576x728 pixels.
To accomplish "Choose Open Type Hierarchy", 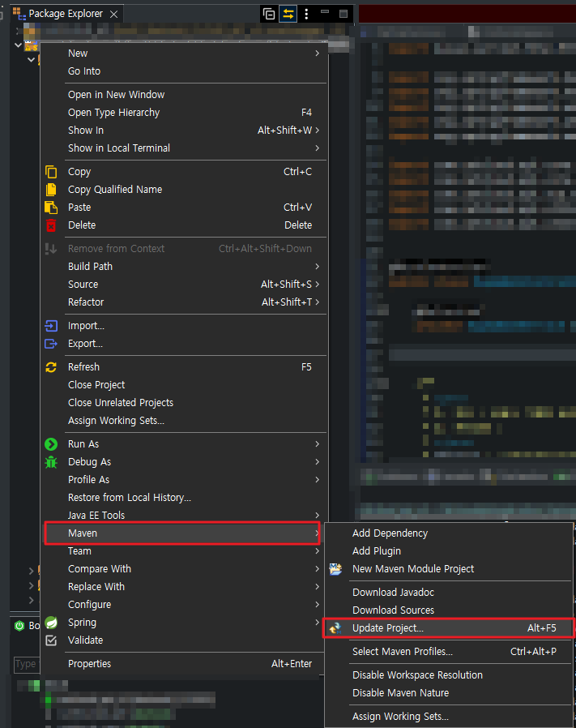I will point(184,113).
